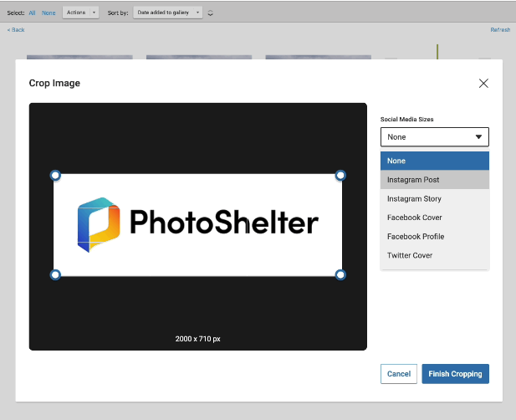This screenshot has width=516, height=420.
Task: Close the Crop Image dialog with X
Action: click(483, 84)
